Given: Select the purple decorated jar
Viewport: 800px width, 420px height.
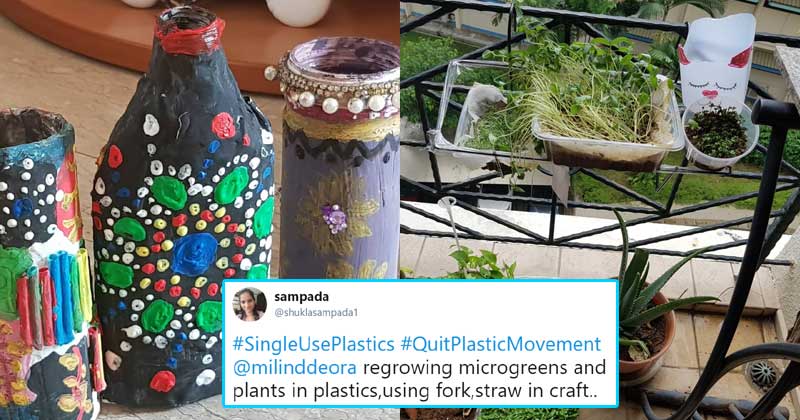Looking at the screenshot, I should [339, 158].
